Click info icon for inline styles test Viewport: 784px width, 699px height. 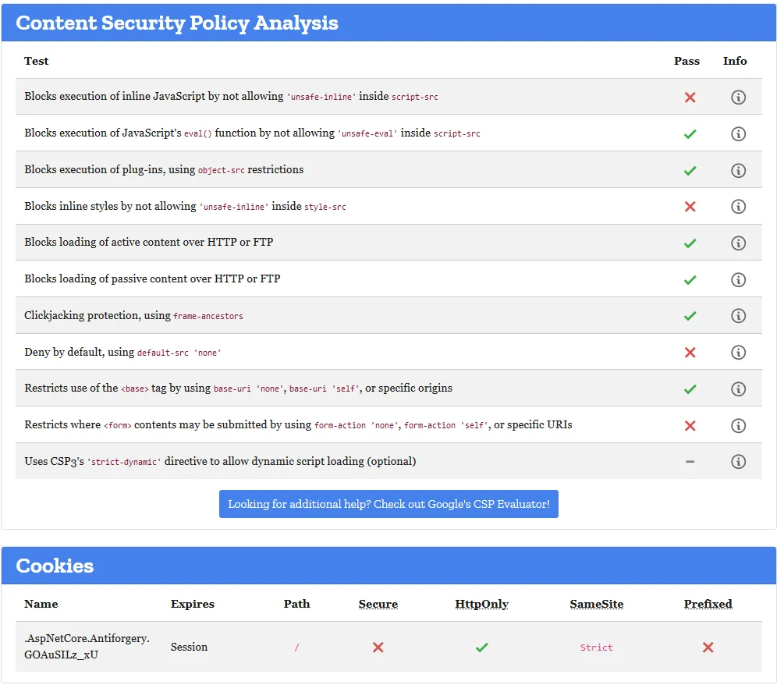pos(738,207)
